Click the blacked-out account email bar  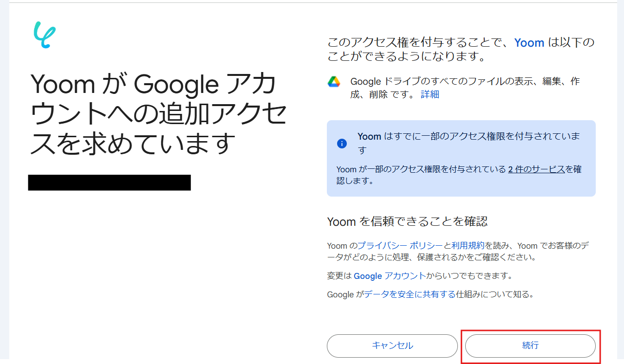point(110,182)
